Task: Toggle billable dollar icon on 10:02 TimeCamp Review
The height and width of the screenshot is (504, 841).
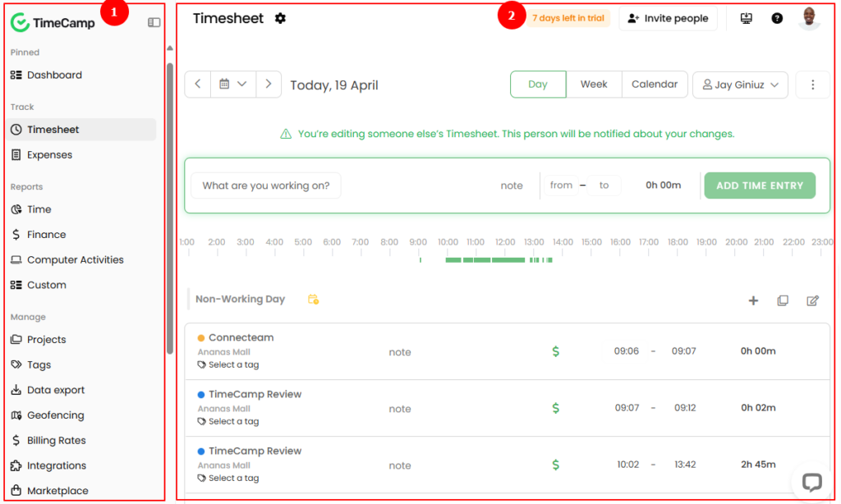Action: click(x=556, y=465)
